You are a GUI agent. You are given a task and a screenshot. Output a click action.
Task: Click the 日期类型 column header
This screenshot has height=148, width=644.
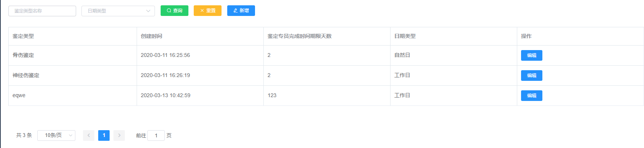(405, 36)
